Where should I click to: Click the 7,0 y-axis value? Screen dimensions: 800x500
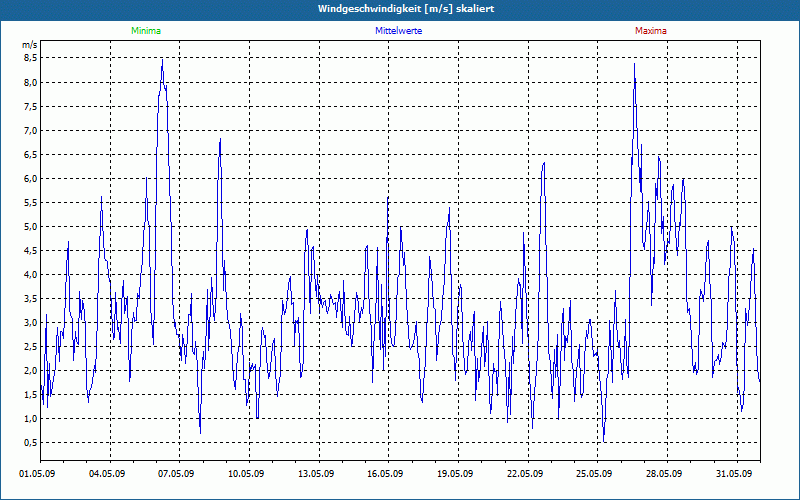tap(30, 130)
